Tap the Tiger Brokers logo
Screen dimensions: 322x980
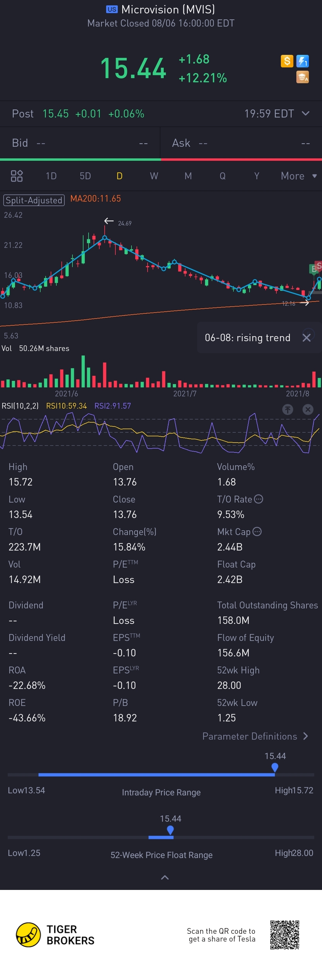pos(55,935)
